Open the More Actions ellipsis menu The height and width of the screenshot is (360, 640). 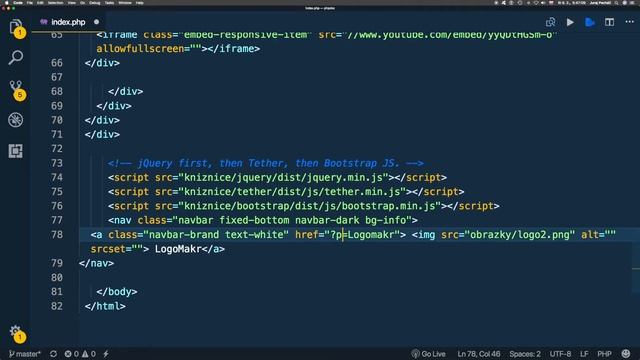(629, 22)
